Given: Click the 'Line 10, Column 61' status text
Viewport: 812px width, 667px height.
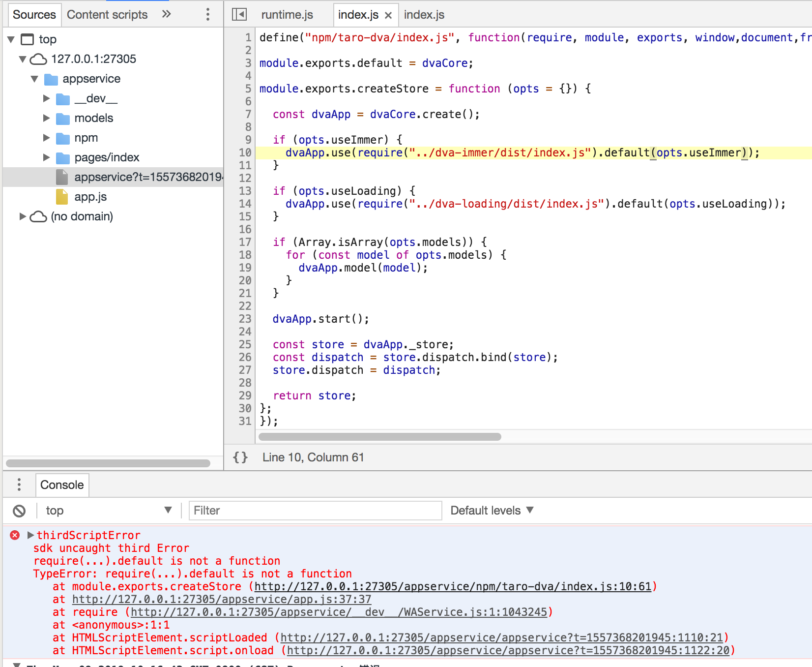Looking at the screenshot, I should 313,457.
